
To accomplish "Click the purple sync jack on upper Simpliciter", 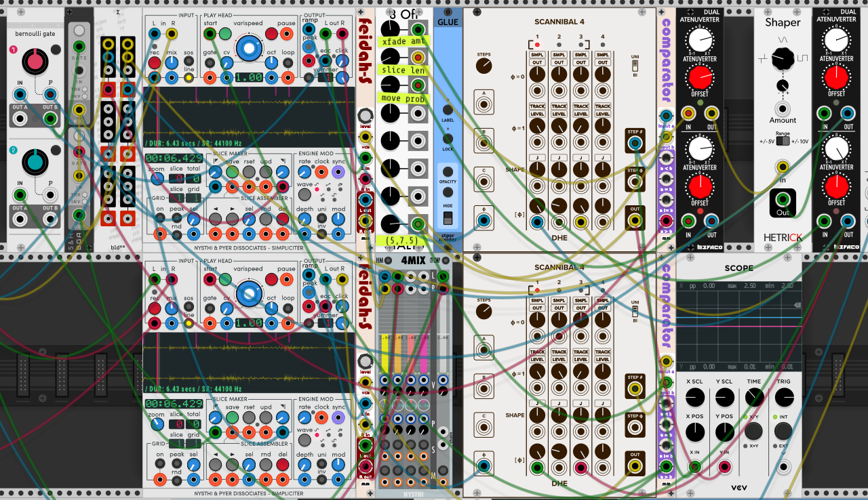I will click(338, 172).
